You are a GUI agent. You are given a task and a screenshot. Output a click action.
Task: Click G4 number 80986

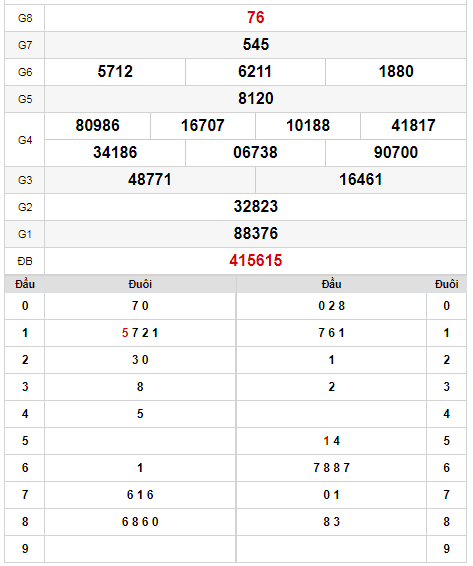(x=97, y=126)
